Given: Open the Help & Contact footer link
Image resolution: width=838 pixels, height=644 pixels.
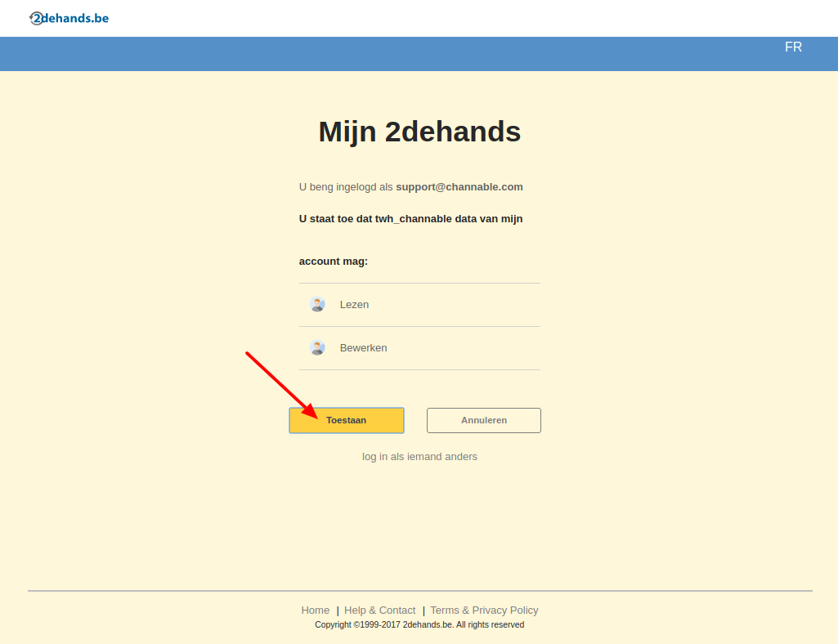Looking at the screenshot, I should (379, 610).
